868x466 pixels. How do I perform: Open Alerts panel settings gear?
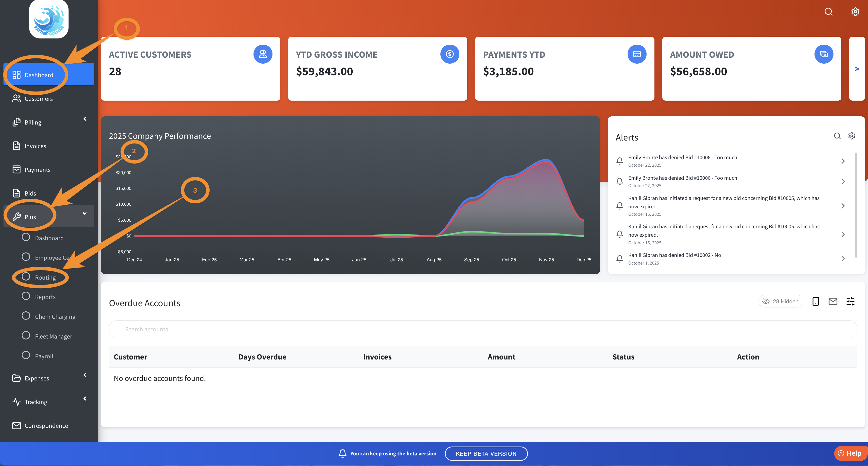point(851,136)
